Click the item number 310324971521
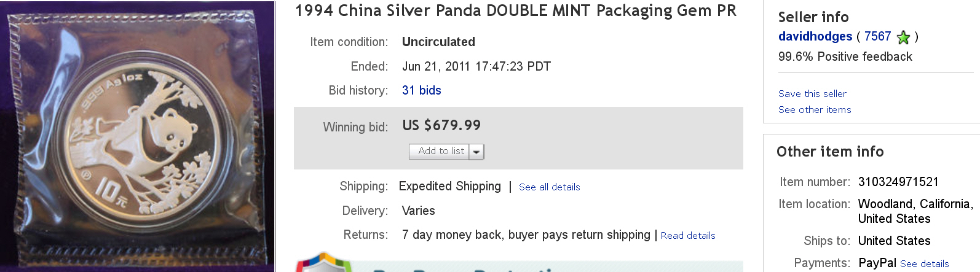 click(x=898, y=182)
